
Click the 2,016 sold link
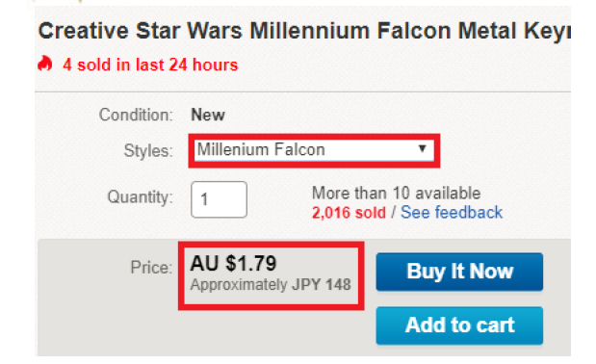pyautogui.click(x=349, y=213)
